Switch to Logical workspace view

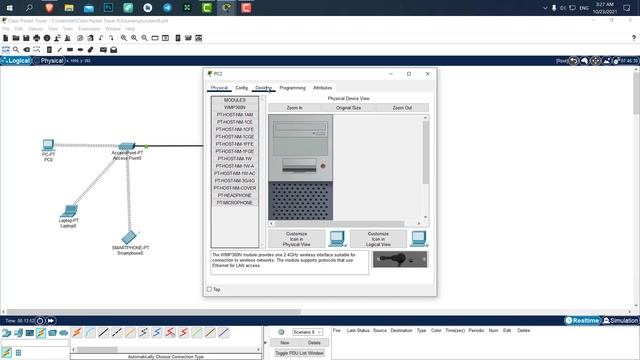(16, 60)
